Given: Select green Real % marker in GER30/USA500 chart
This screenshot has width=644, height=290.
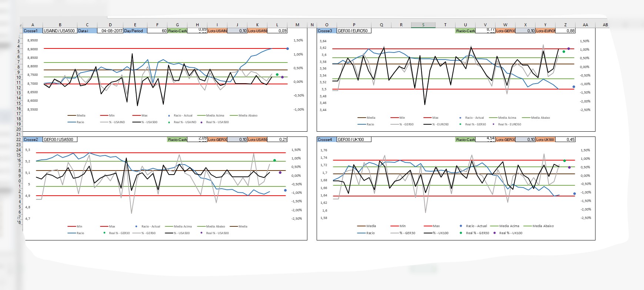Looking at the screenshot, I should (274, 161).
